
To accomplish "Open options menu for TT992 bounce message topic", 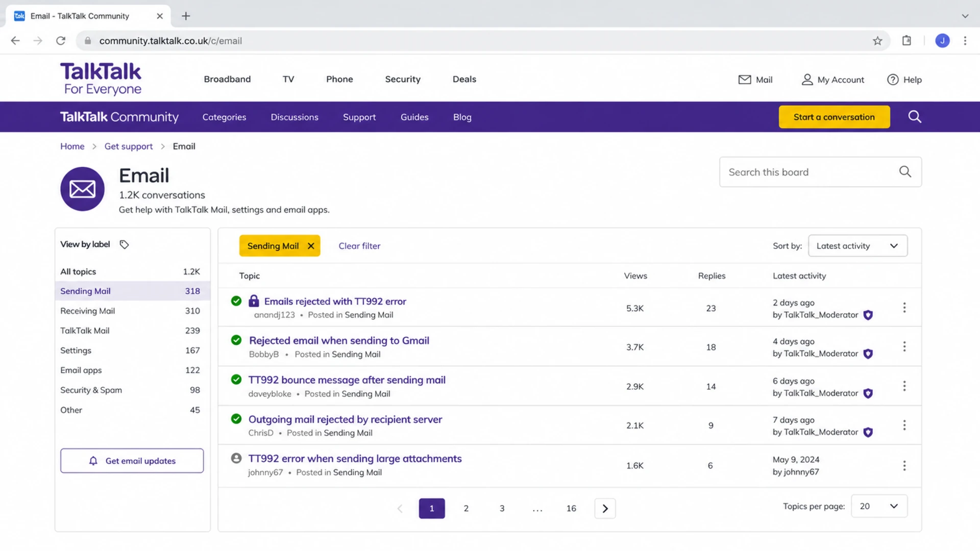I will pos(904,386).
